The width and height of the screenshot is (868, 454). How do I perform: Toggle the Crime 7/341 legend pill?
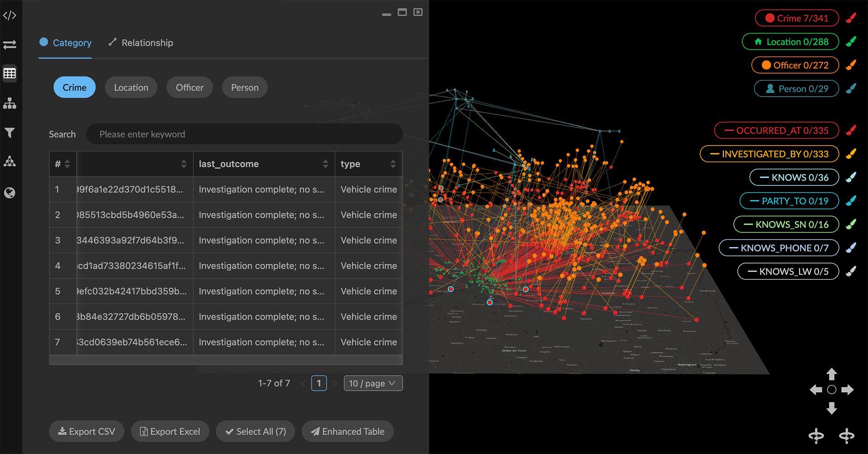797,19
